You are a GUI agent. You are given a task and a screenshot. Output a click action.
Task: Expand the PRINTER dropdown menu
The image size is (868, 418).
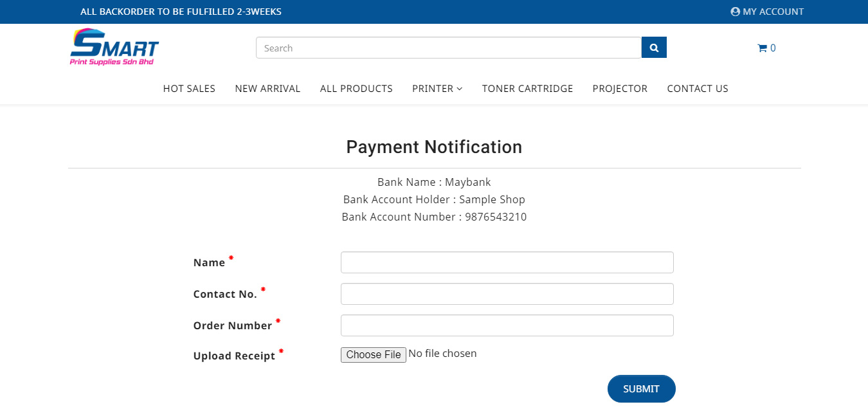coord(437,89)
